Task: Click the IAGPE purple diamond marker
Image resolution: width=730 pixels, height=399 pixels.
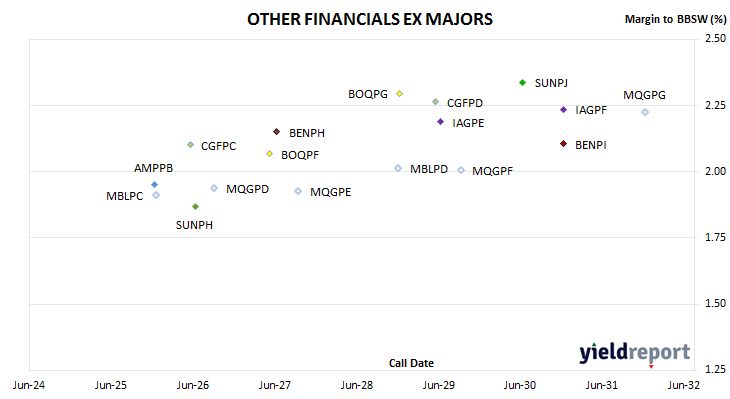Action: coord(440,122)
